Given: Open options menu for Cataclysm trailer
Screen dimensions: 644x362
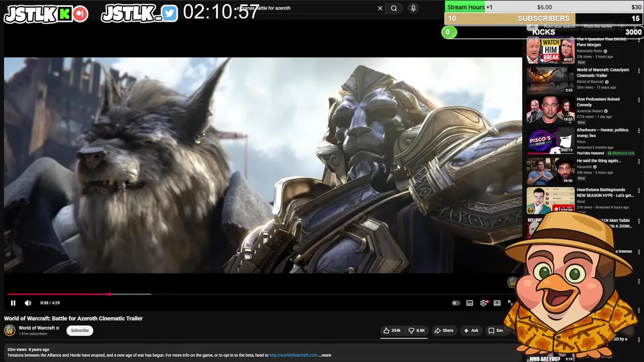Looking at the screenshot, I should [639, 71].
